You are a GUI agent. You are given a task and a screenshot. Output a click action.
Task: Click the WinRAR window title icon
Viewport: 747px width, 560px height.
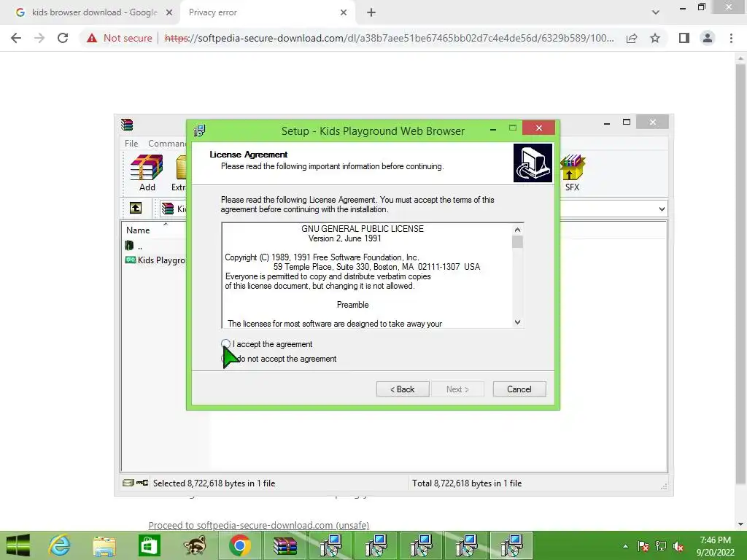click(x=127, y=124)
